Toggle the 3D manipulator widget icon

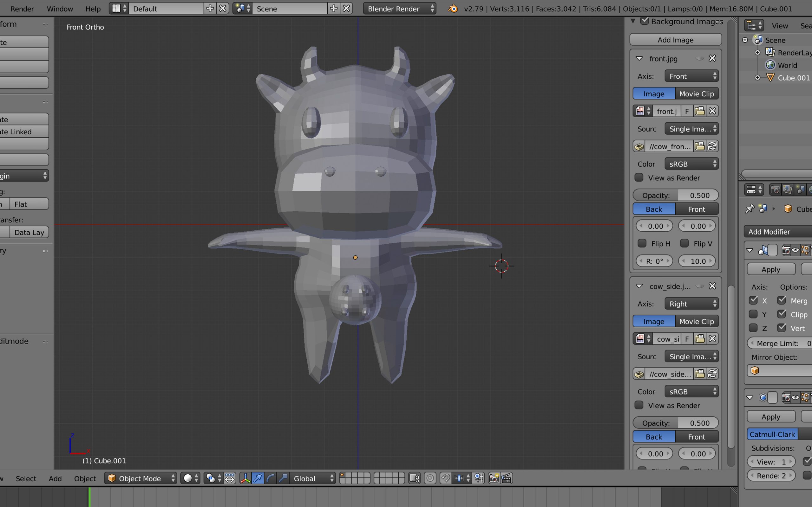[x=245, y=478]
